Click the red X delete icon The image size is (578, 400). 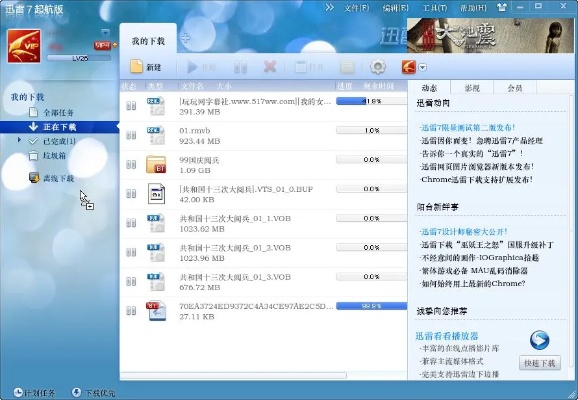(270, 67)
